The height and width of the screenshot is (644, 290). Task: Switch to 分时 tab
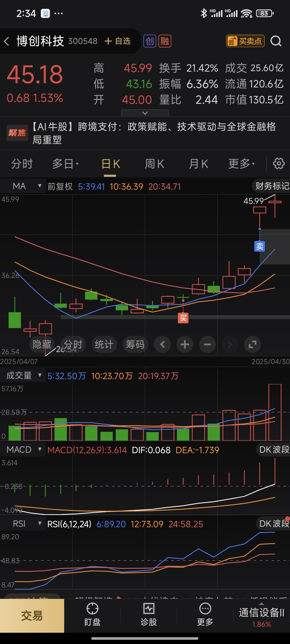point(22,164)
